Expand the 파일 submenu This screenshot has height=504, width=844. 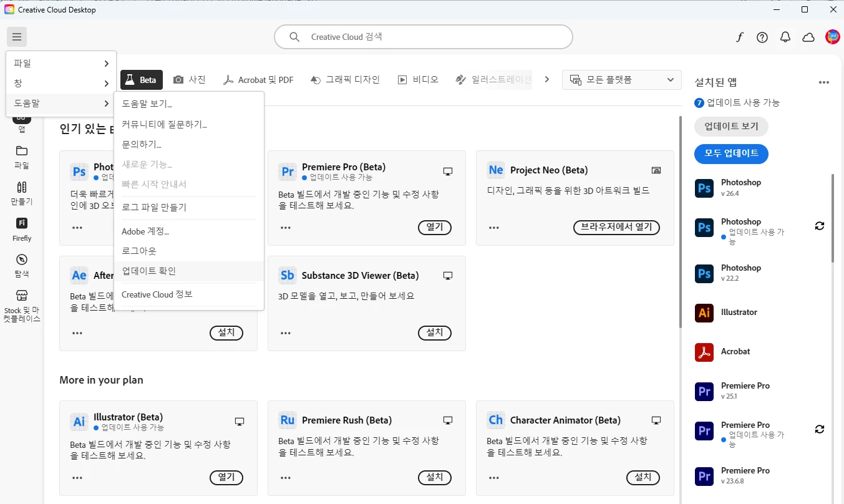[61, 63]
